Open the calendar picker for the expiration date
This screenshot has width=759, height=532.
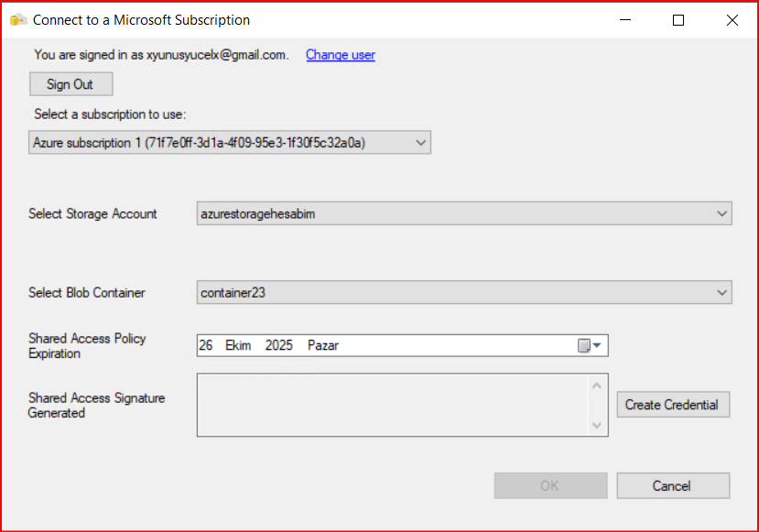click(x=588, y=346)
